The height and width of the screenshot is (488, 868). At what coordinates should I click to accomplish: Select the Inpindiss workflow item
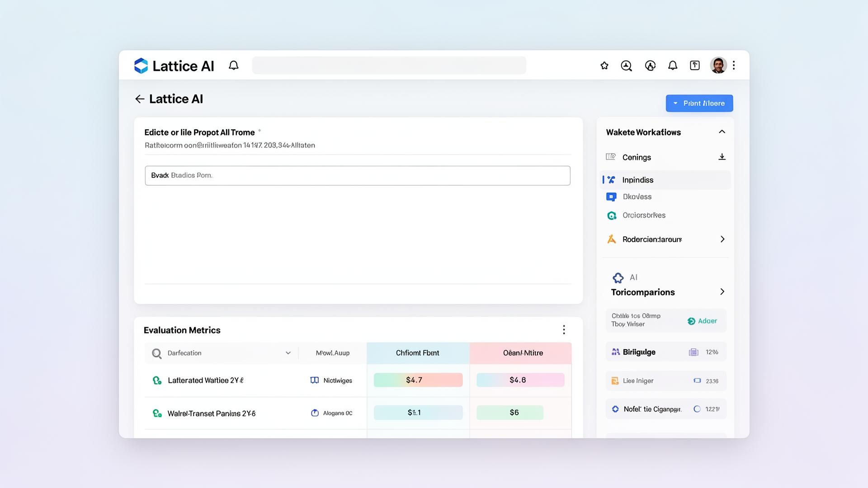(x=665, y=180)
